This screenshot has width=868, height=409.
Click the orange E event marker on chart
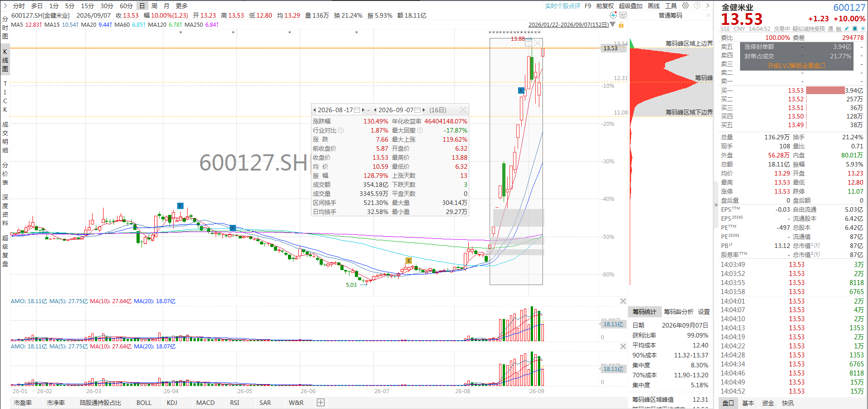coord(409,261)
